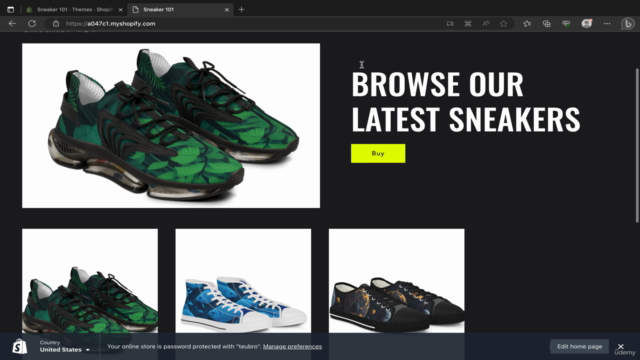This screenshot has width=640, height=360.
Task: Click Edit home page button
Action: tap(579, 347)
